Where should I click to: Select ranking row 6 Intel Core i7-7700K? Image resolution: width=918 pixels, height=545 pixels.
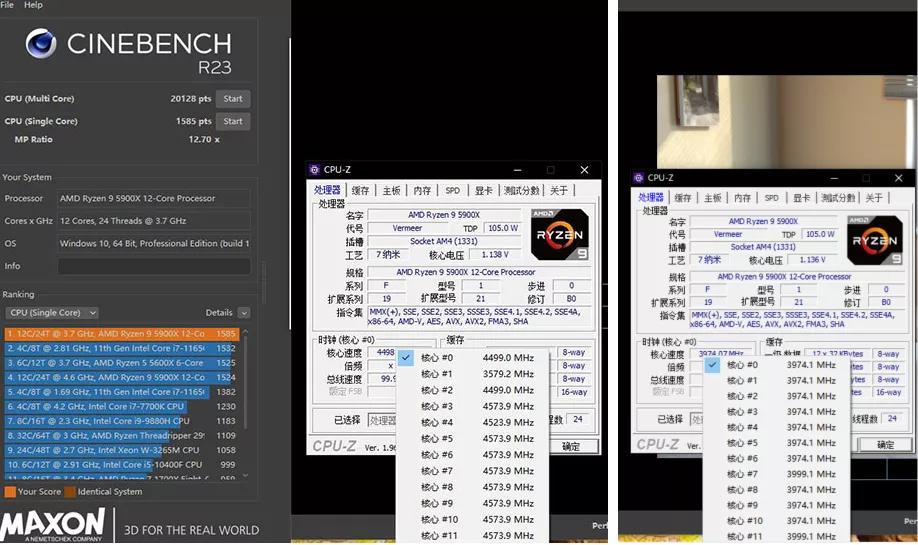point(121,406)
